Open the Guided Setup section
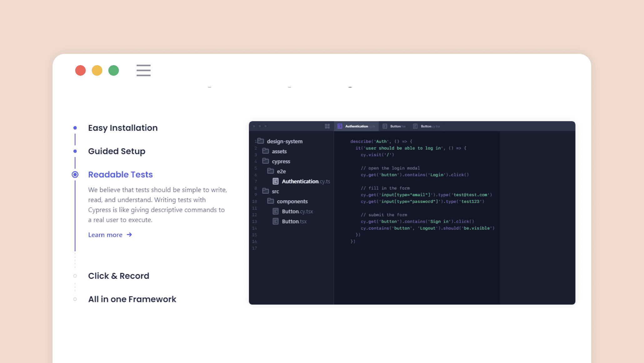Viewport: 644px width, 363px height. 117,151
